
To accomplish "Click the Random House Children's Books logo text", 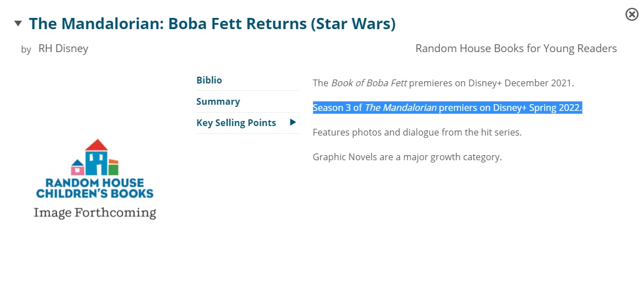I will tap(95, 188).
